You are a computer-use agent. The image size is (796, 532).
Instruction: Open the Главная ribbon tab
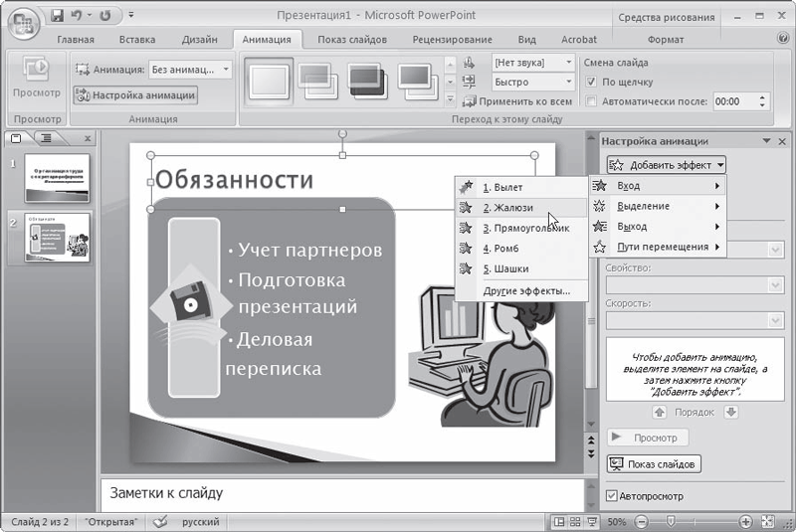click(x=76, y=39)
